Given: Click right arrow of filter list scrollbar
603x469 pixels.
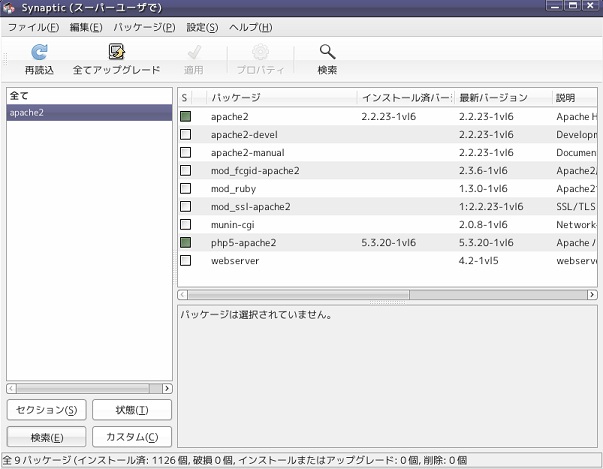Looking at the screenshot, I should [167, 389].
